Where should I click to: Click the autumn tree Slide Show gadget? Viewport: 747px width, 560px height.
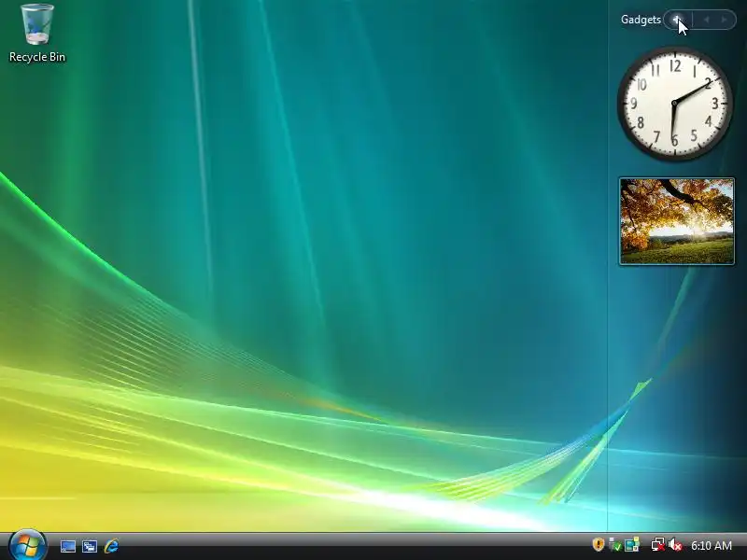click(676, 221)
